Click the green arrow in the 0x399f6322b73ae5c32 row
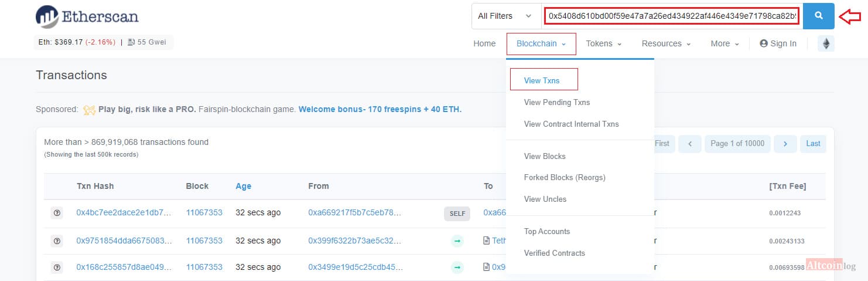868x281 pixels. (457, 241)
